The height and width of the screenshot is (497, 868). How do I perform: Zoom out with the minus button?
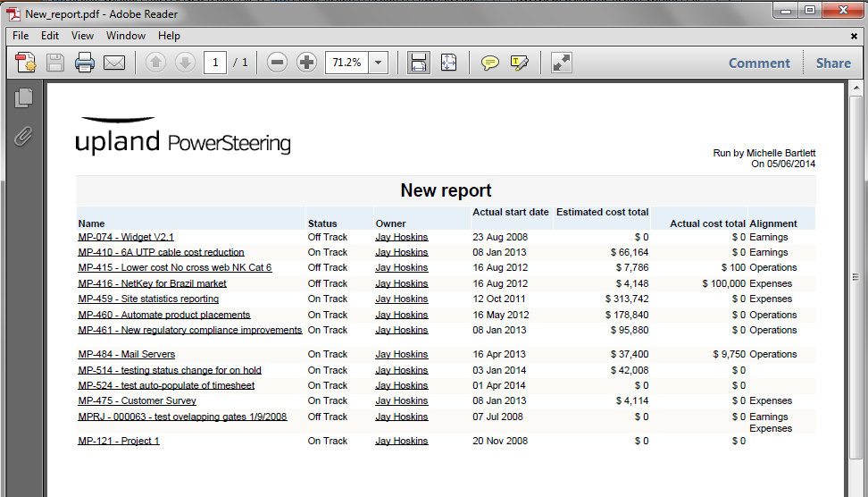click(278, 62)
